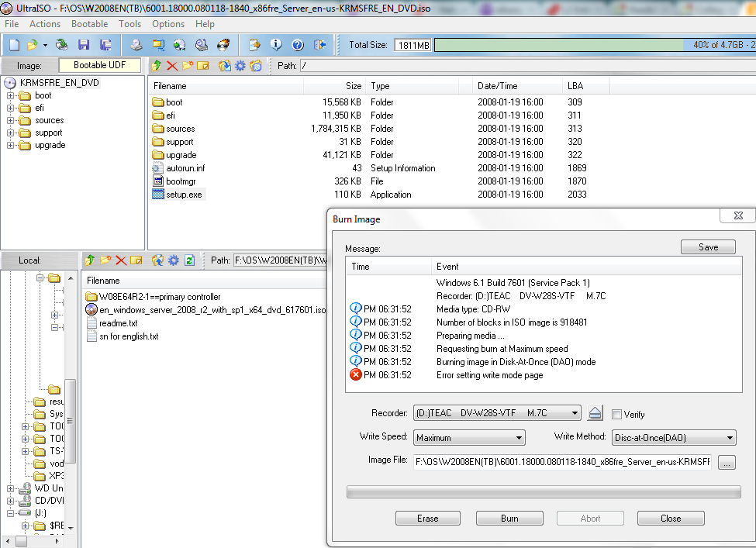The image size is (756, 548).
Task: Create a new image with the blank page icon
Action: [15, 45]
